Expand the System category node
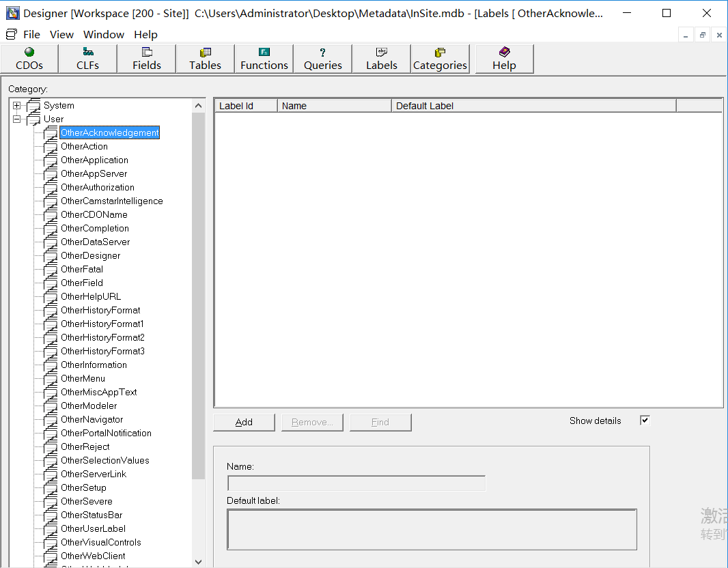This screenshot has width=728, height=568. pos(17,106)
